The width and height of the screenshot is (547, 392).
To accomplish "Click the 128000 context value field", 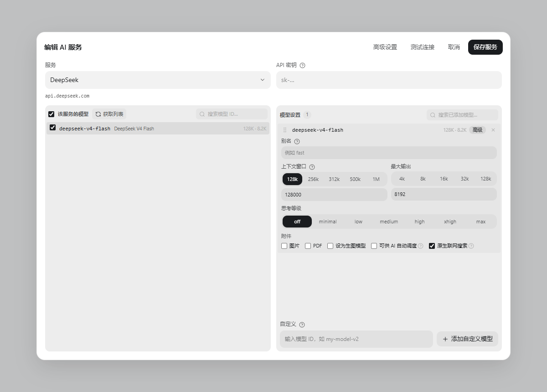I will tap(334, 194).
